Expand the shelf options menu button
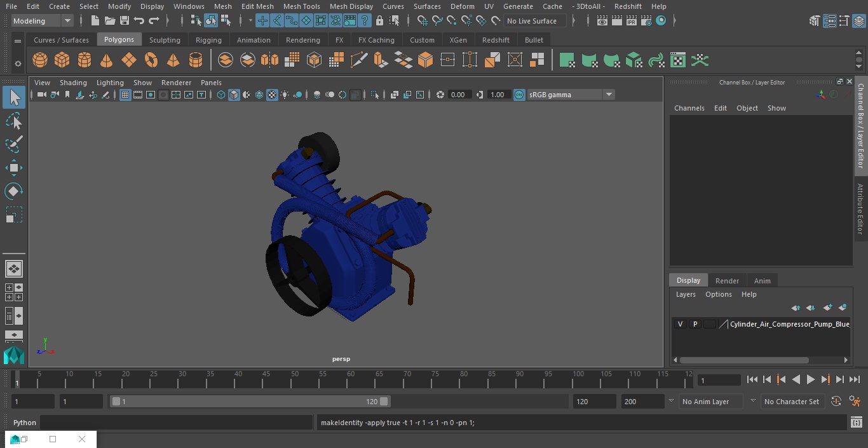Screen dimensions: 868x448 pyautogui.click(x=18, y=64)
